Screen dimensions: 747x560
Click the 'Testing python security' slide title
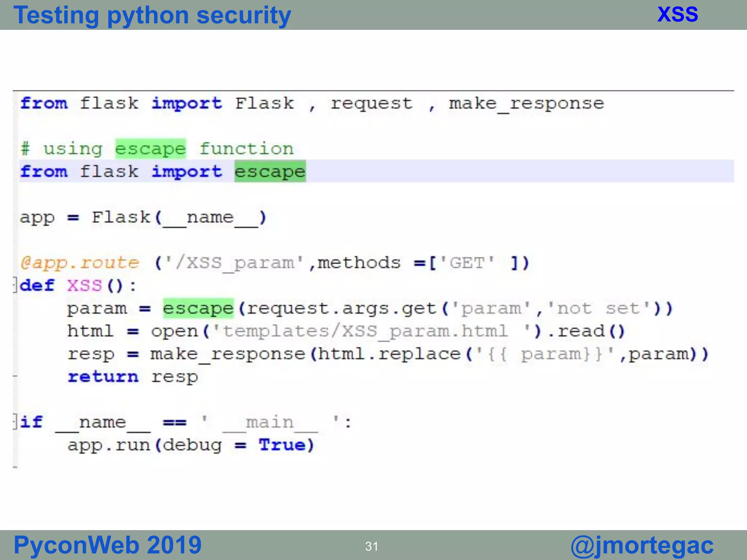tap(152, 15)
